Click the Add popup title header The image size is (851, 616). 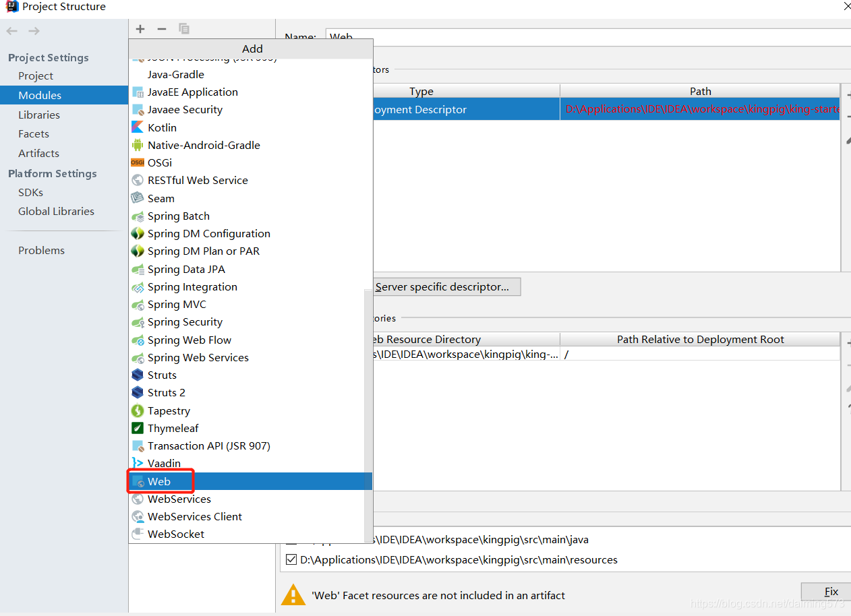251,49
